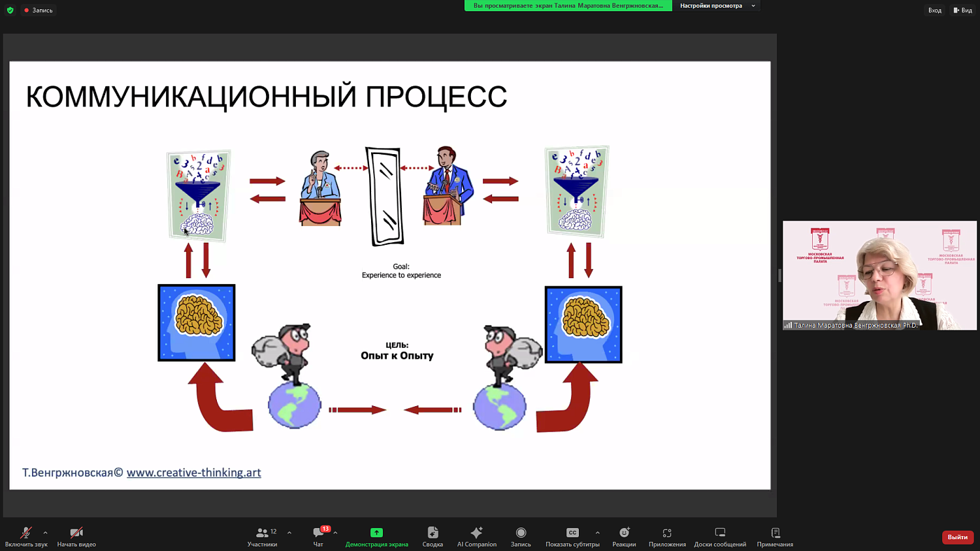Open Доски сообщений
The width and height of the screenshot is (980, 551).
[719, 535]
